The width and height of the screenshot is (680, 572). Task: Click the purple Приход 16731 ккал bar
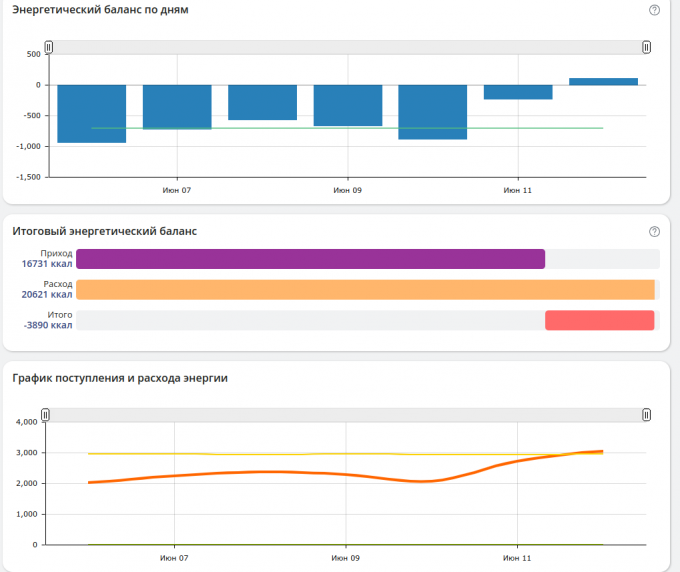click(310, 259)
